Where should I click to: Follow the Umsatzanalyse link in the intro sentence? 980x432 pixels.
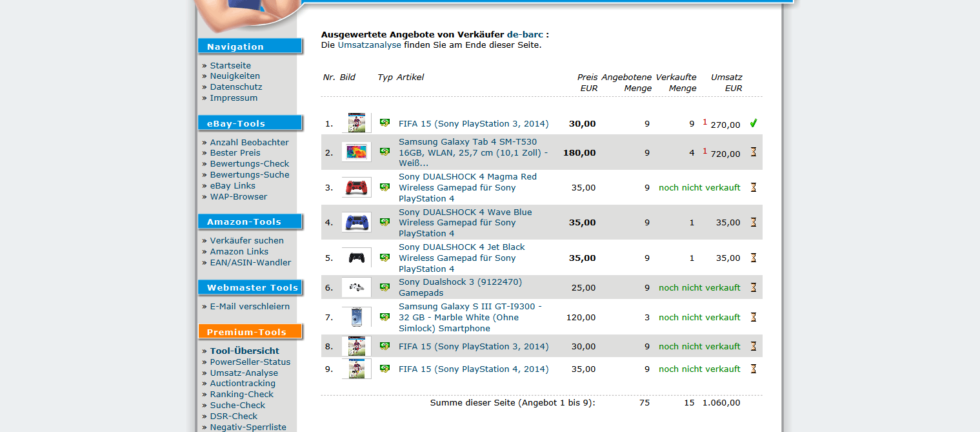(369, 45)
